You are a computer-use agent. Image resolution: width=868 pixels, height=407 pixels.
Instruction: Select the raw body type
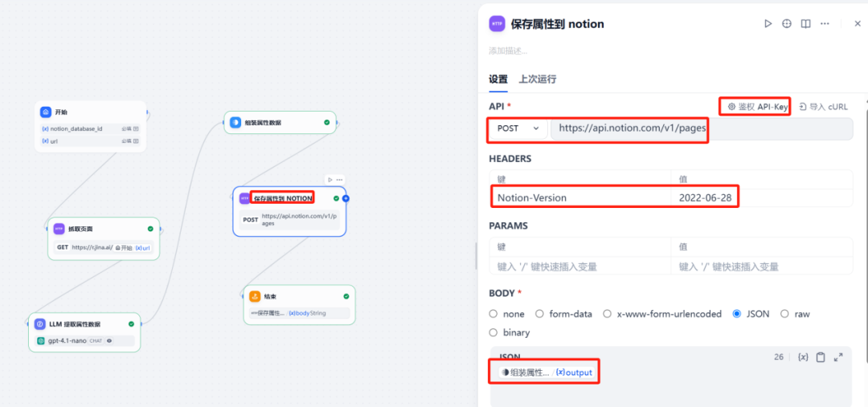pyautogui.click(x=784, y=314)
